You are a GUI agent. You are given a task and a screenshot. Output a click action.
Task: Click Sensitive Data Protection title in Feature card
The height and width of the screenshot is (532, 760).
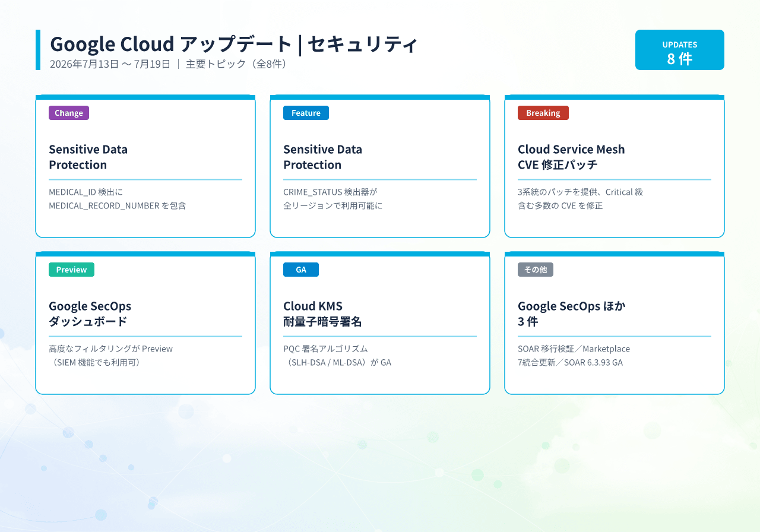tap(322, 157)
